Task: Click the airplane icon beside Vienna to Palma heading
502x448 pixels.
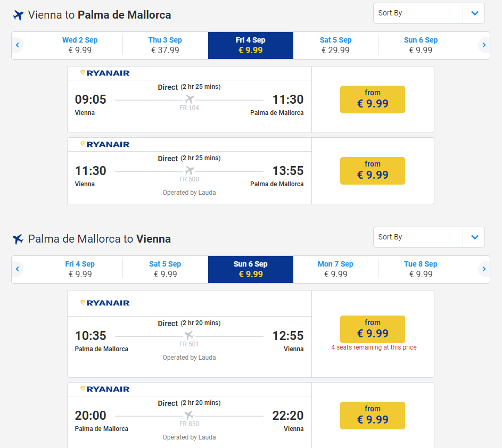Action: 18,15
